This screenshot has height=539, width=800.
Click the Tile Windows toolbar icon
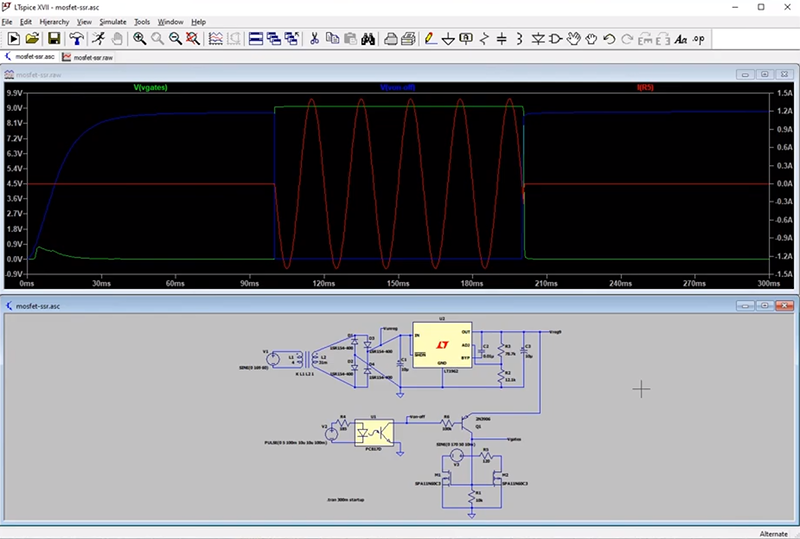click(256, 39)
